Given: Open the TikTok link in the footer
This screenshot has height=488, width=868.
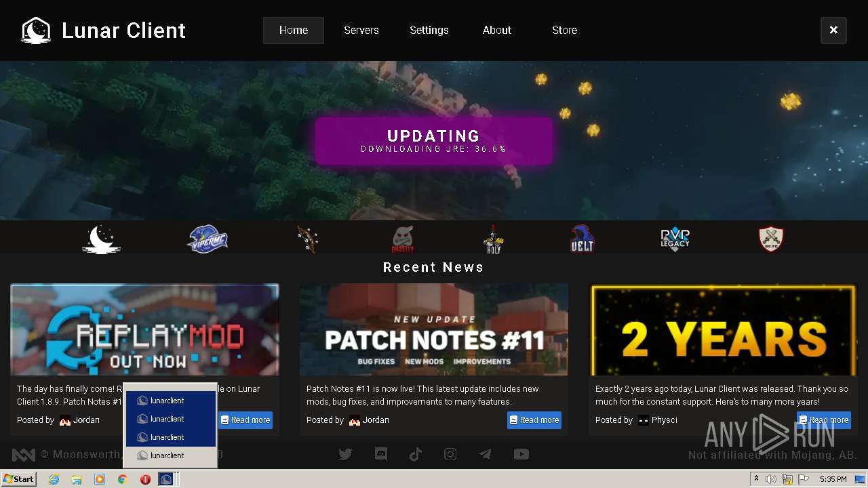Looking at the screenshot, I should (x=416, y=455).
